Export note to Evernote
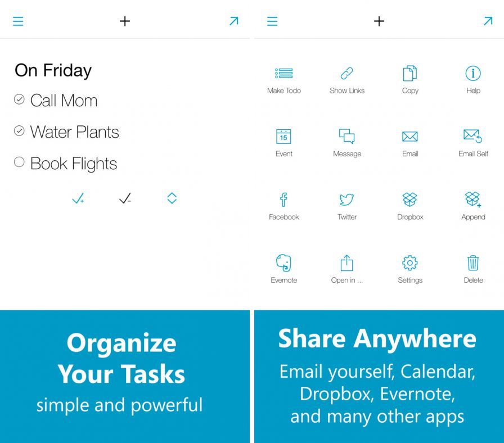 coord(284,263)
